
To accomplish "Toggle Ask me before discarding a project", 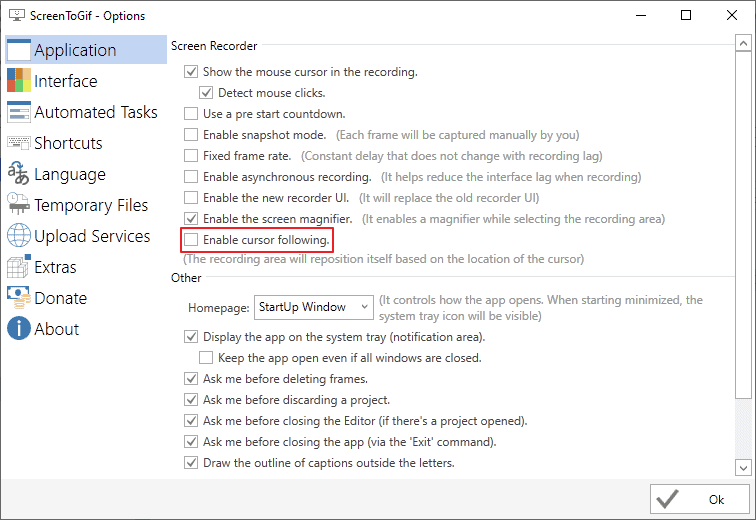I will 191,400.
